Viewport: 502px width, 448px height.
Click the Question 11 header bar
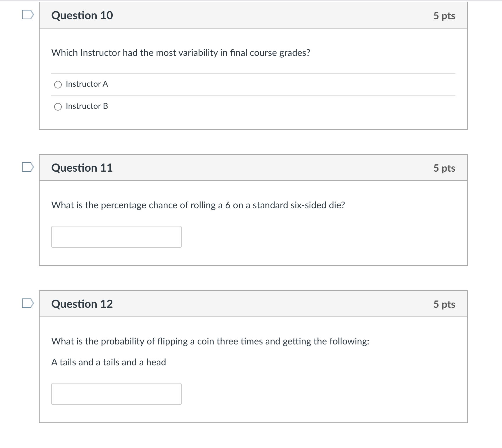(x=253, y=168)
